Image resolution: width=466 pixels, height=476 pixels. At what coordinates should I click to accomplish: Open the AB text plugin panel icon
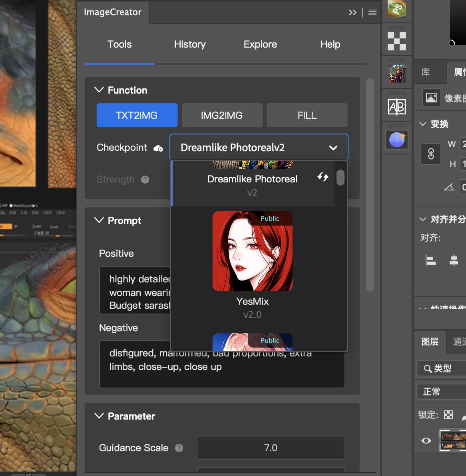396,107
